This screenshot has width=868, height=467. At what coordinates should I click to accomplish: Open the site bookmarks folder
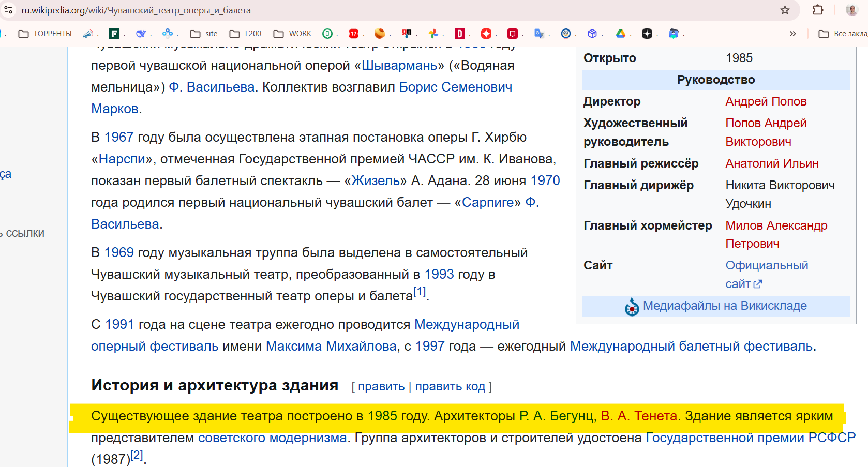tap(204, 34)
